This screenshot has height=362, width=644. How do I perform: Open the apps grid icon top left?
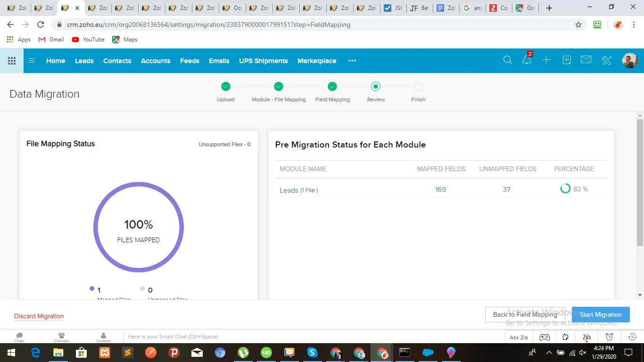click(x=11, y=60)
